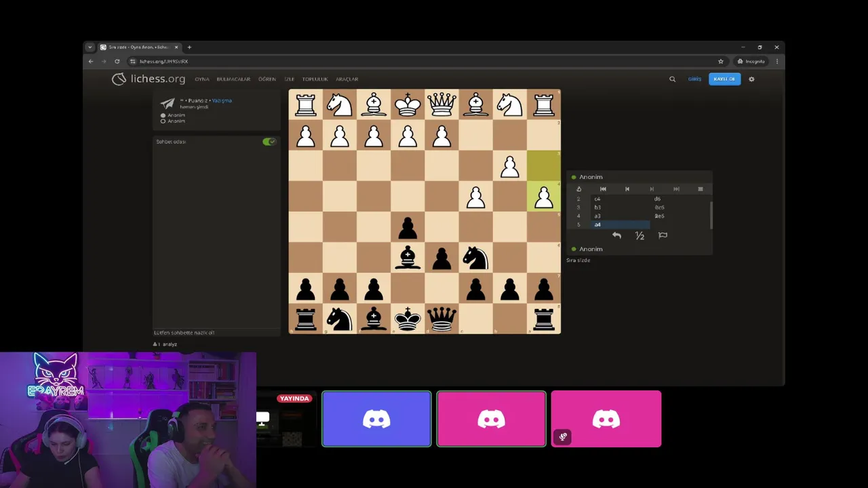Step forward one move

(x=652, y=189)
